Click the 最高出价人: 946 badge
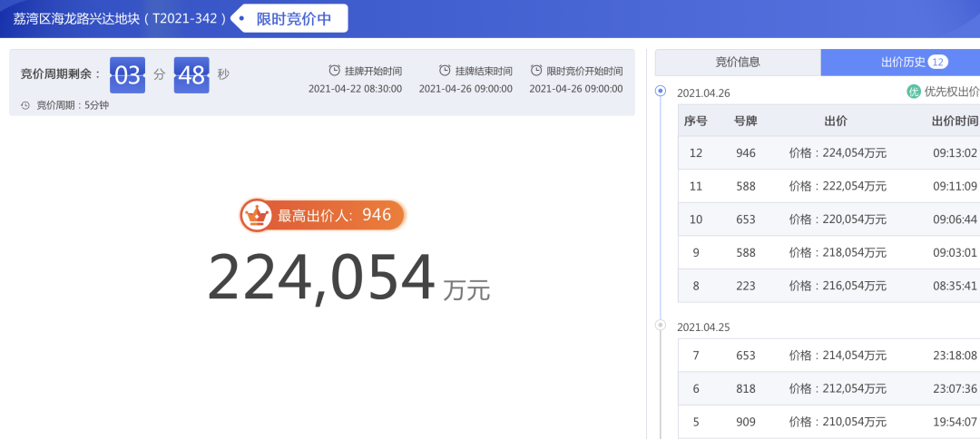This screenshot has width=980, height=439. (322, 216)
